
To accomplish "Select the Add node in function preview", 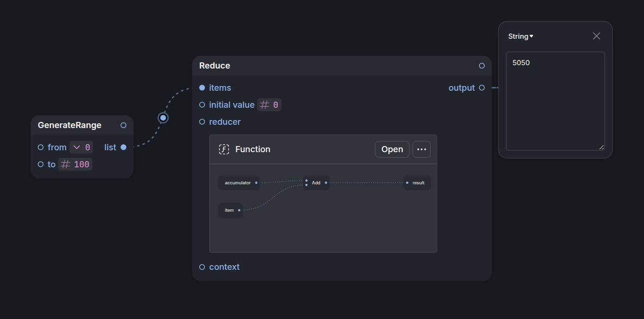I will pos(316,183).
